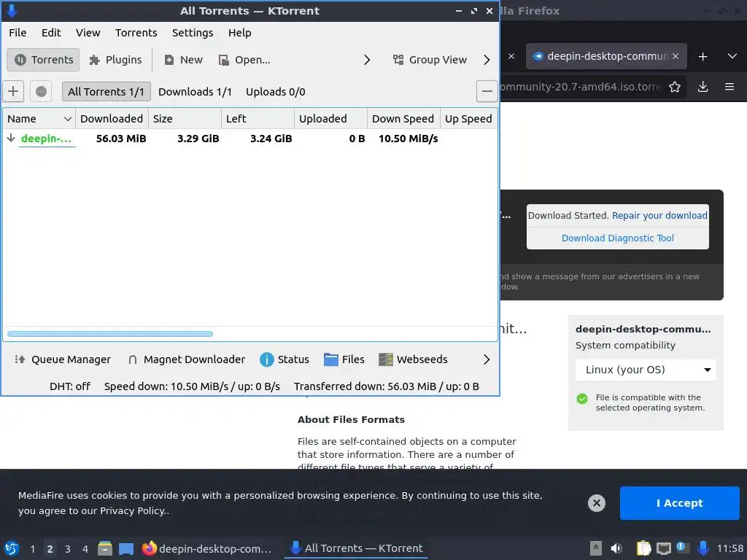This screenshot has height=560, width=747.
Task: Switch to Firefox deepin-desktop-com taskbar entry
Action: 206,548
